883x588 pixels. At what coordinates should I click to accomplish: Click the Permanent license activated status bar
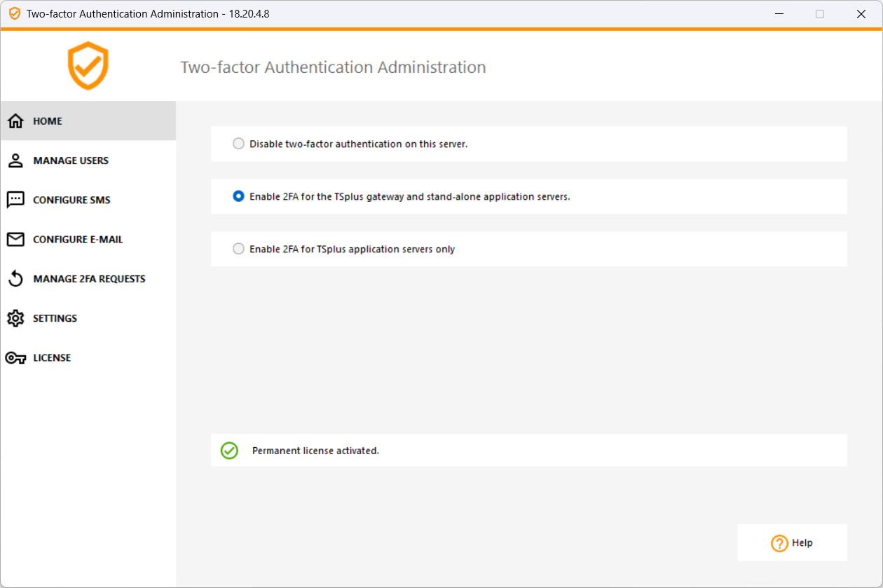pyautogui.click(x=529, y=450)
